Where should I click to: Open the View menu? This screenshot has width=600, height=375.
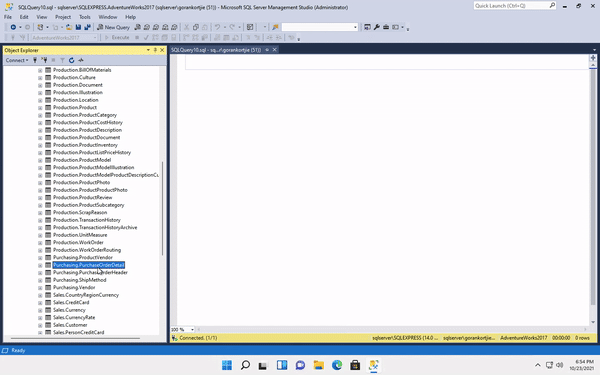tap(42, 17)
